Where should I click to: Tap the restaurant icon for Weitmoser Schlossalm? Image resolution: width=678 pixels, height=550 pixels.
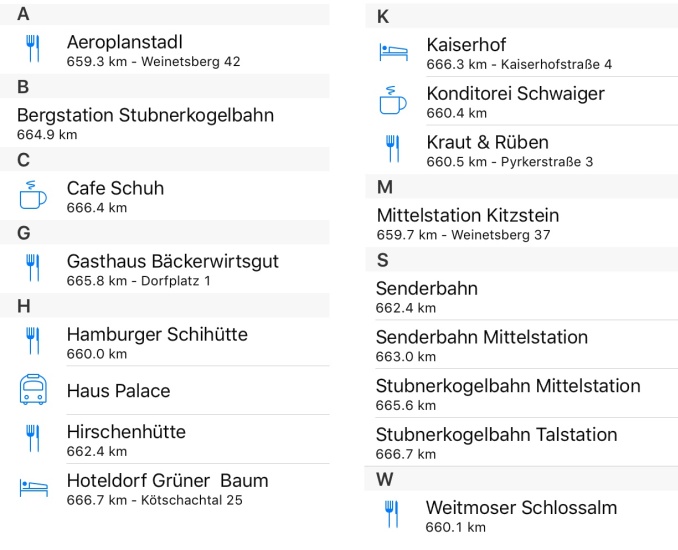pos(392,514)
